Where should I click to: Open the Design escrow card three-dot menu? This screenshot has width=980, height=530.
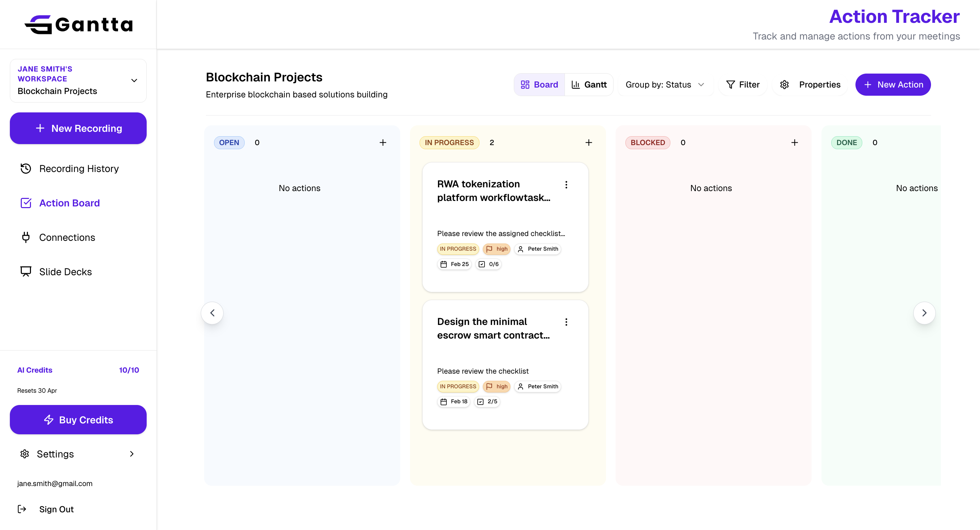(x=566, y=322)
